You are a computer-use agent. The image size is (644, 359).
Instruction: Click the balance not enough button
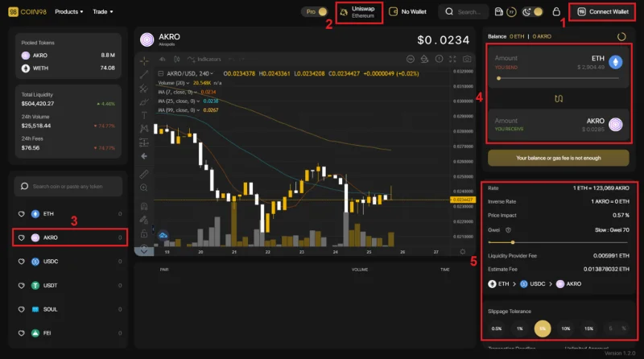click(x=558, y=158)
